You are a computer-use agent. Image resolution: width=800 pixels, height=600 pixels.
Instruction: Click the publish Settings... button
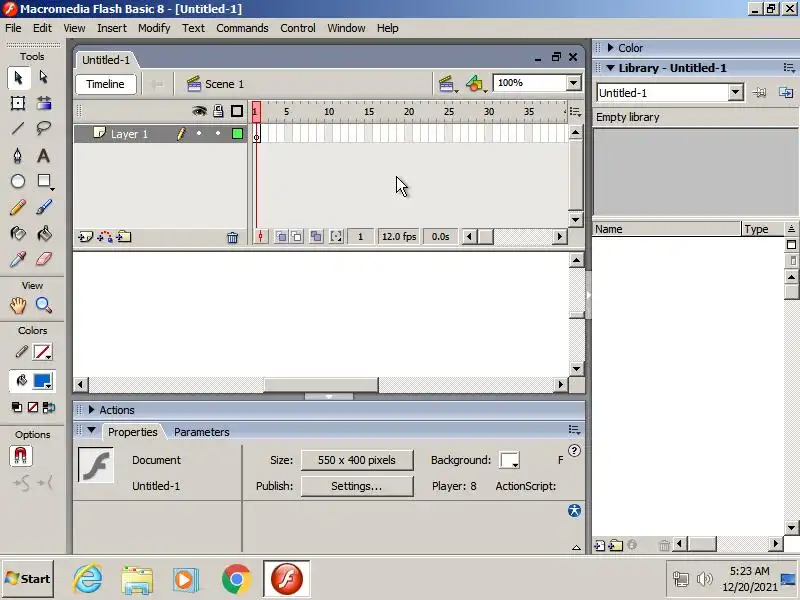pos(357,486)
